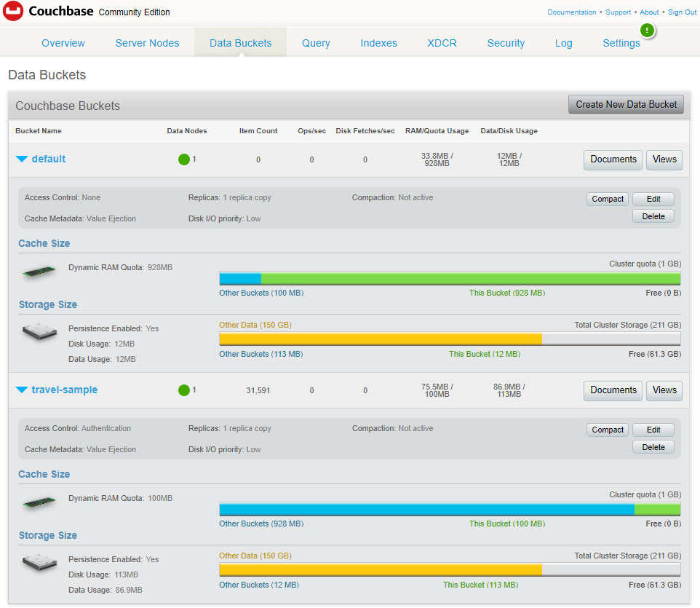This screenshot has width=700, height=608.
Task: Open the Indexes tab
Action: [378, 43]
